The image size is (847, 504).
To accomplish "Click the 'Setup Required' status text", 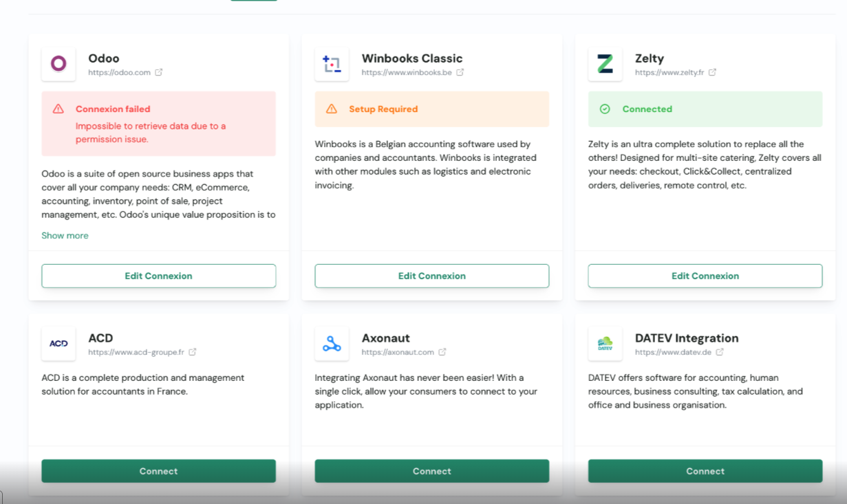I will click(x=383, y=109).
